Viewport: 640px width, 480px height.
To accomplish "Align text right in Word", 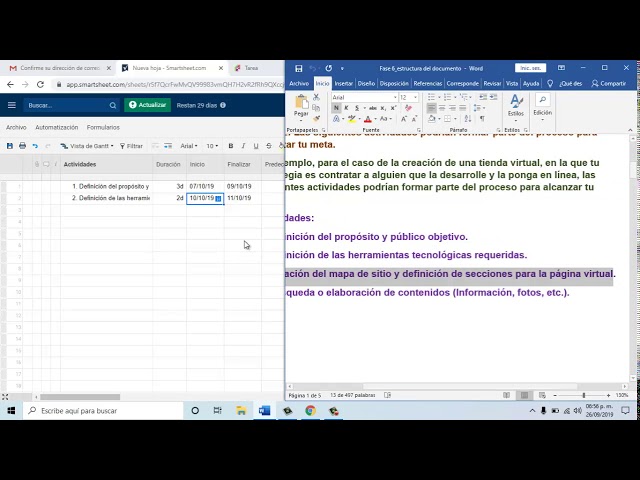I will (x=452, y=108).
